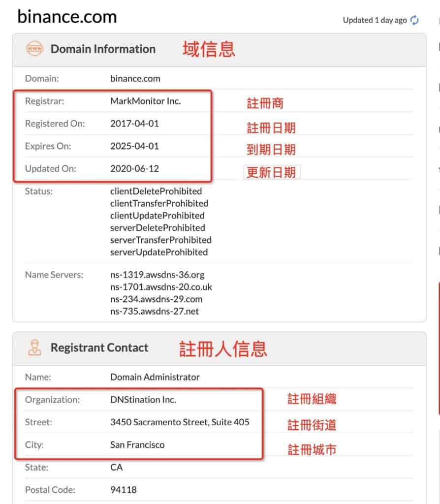Click the refresh icon beside Updated 1 day ago
Image resolution: width=440 pixels, height=504 pixels.
[414, 20]
